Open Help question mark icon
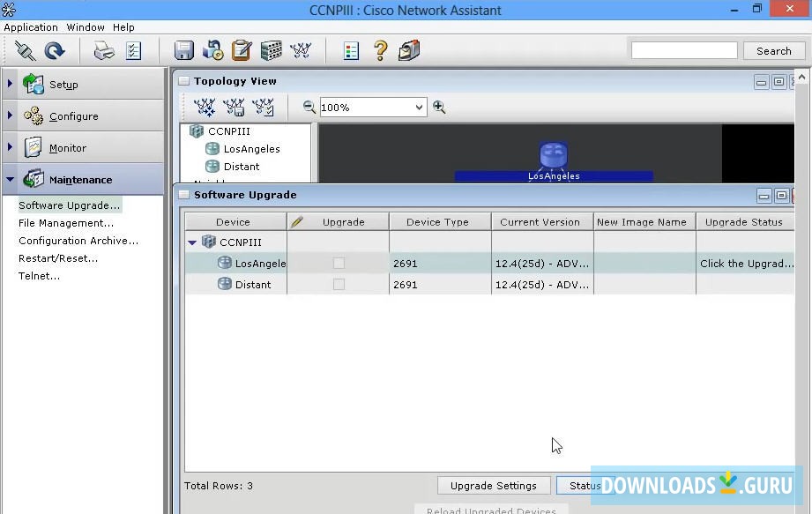 pos(381,51)
